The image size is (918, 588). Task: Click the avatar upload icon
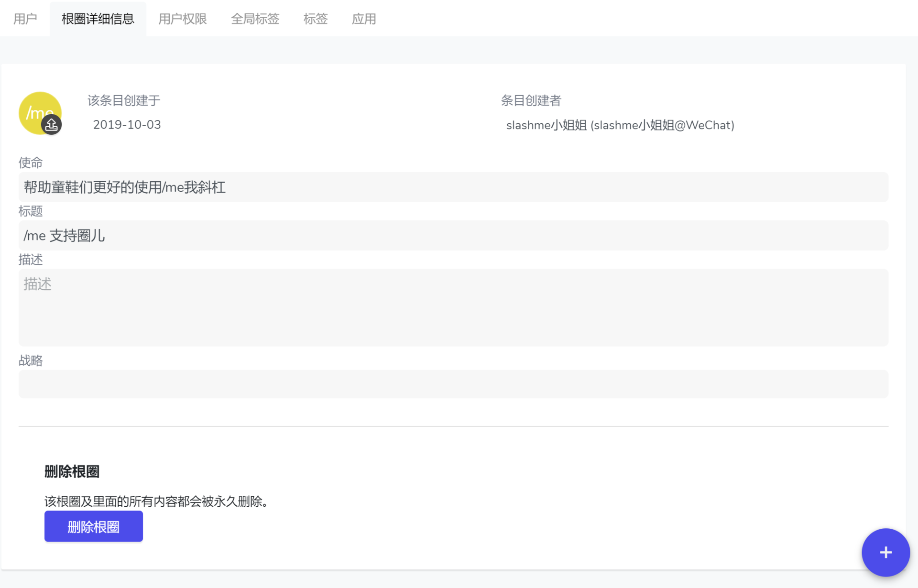(51, 125)
